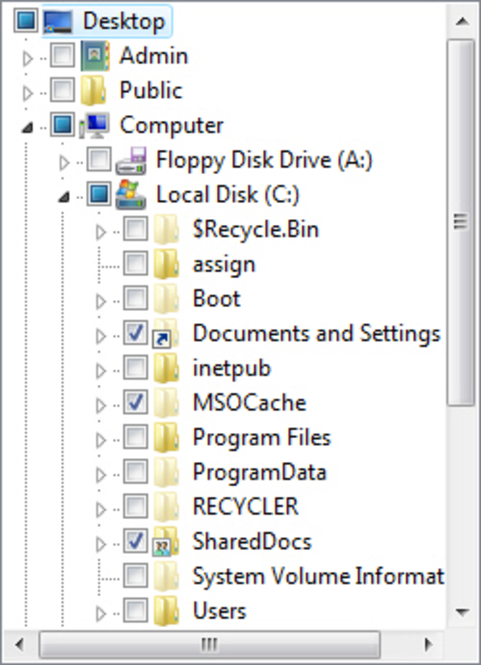Click the Public folder icon
The width and height of the screenshot is (481, 665).
(93, 90)
